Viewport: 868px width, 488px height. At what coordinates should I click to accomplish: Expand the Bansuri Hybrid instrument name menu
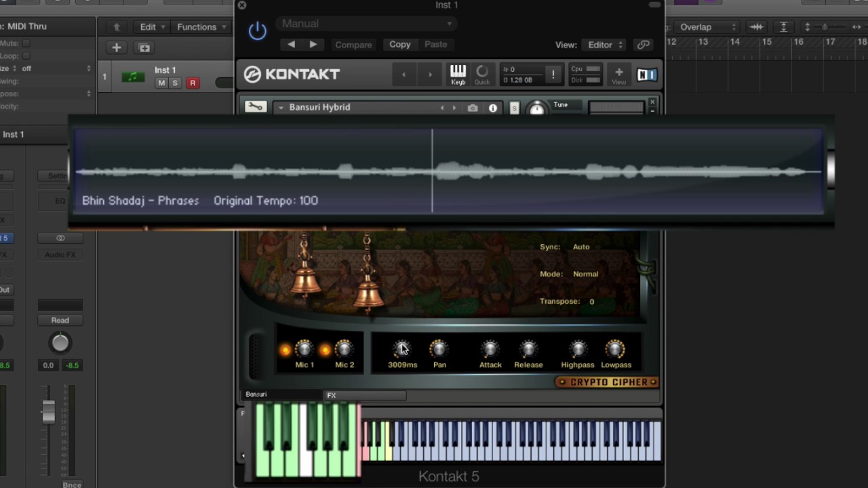(280, 108)
